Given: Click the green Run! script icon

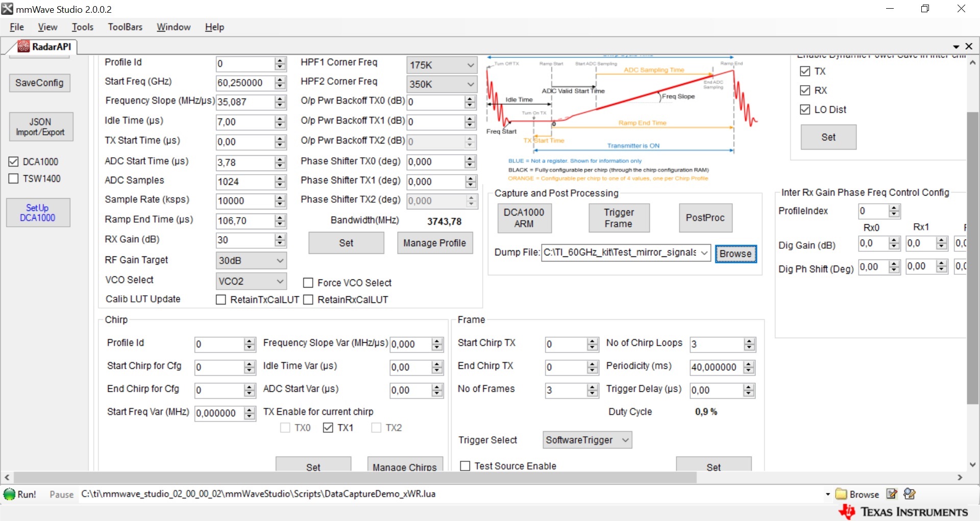Looking at the screenshot, I should 10,494.
